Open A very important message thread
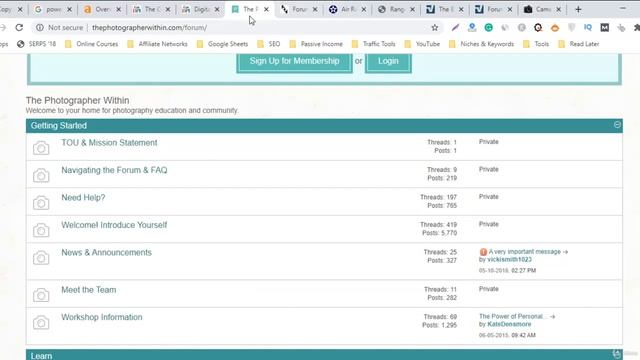The image size is (640, 360). point(524,252)
